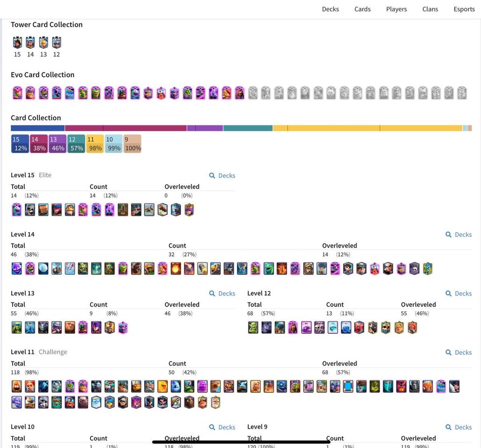Click the 'Tower Card Collection' heading

pyautogui.click(x=47, y=24)
